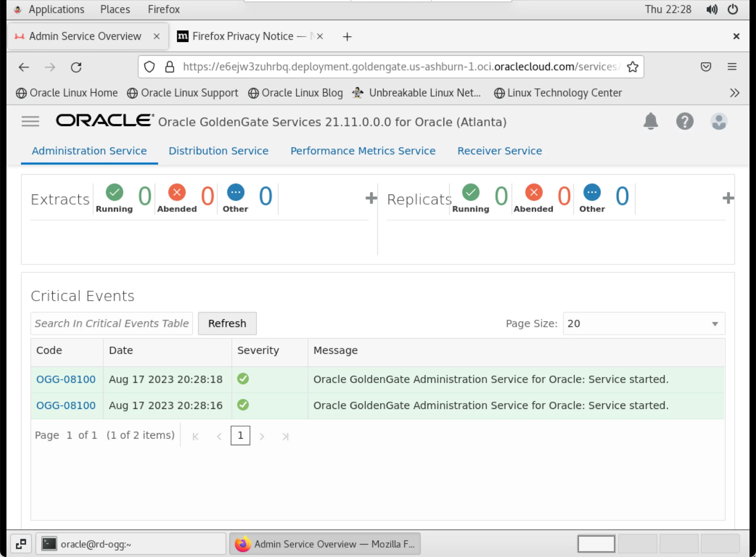
Task: Switch to Performance Metrics Service tab
Action: point(363,151)
